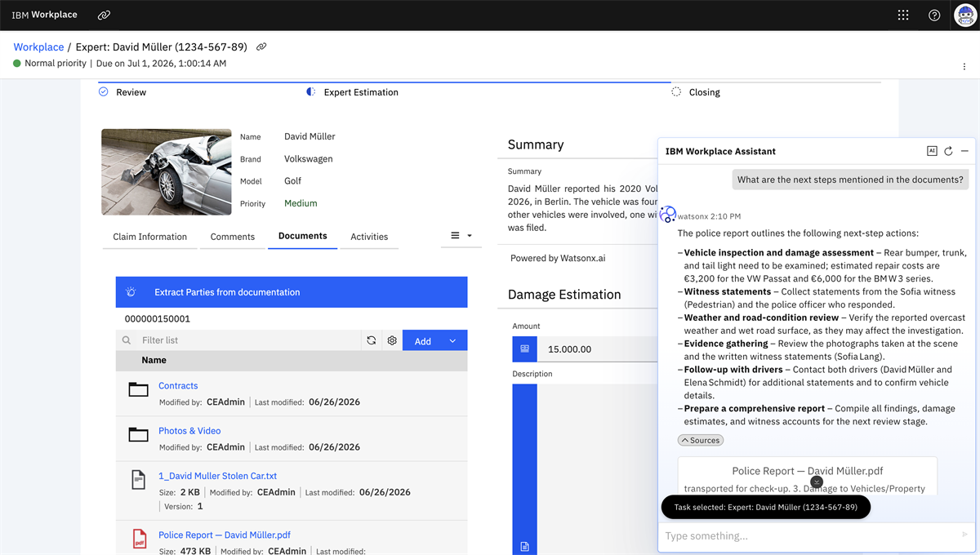The width and height of the screenshot is (980, 555).
Task: Minimize the IBM Workplace Assistant panel
Action: click(x=964, y=151)
